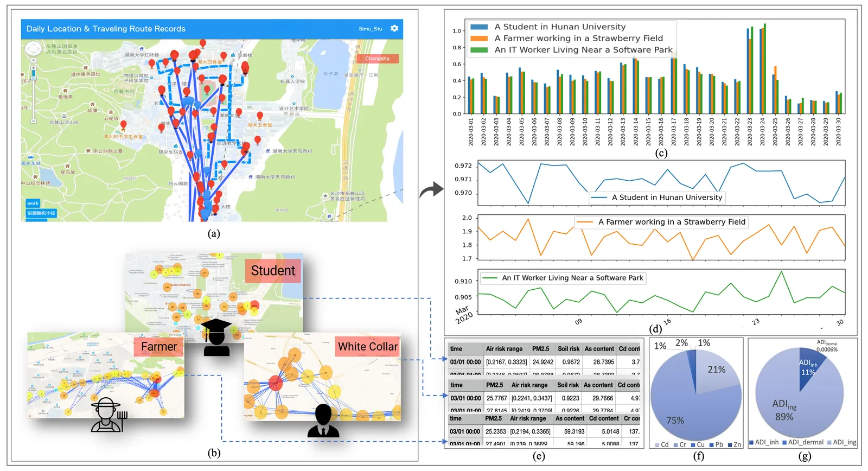Click the graduate student silhouette icon
This screenshot has height=471, width=868.
point(216,338)
